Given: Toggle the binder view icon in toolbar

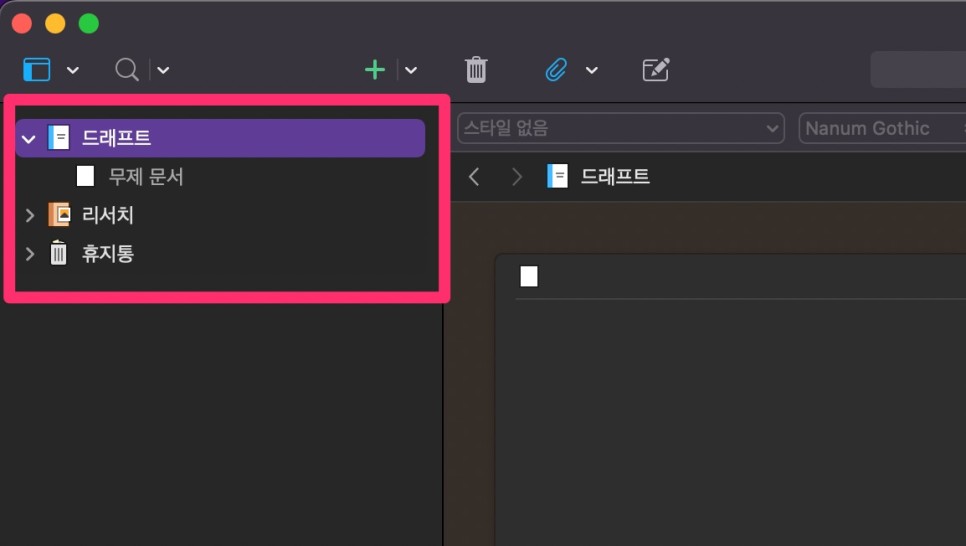Looking at the screenshot, I should click(36, 70).
